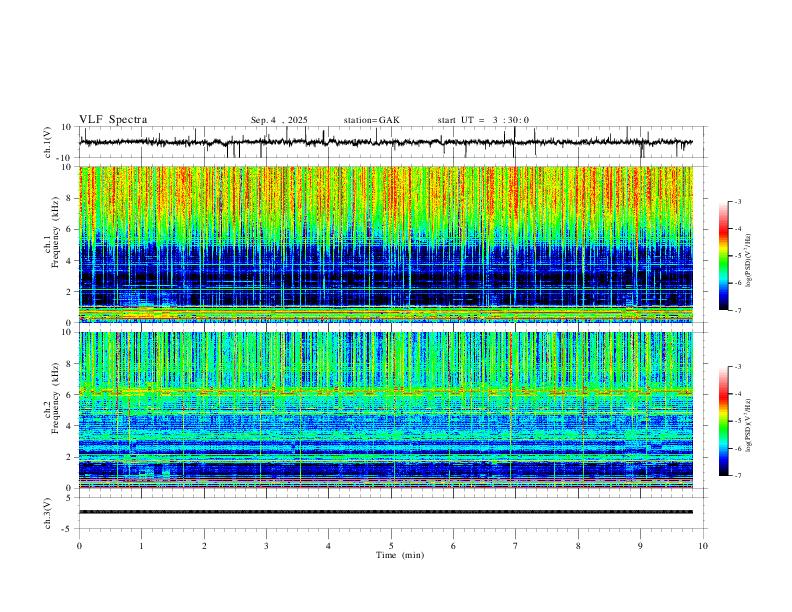
Task: Click the 'start UT = 3 :30: 0' text
Action: pyautogui.click(x=483, y=120)
